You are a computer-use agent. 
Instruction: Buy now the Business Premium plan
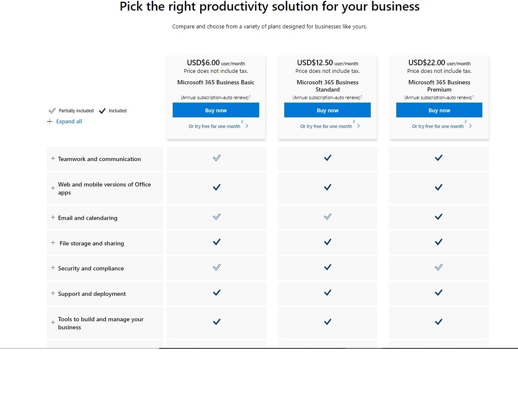439,110
